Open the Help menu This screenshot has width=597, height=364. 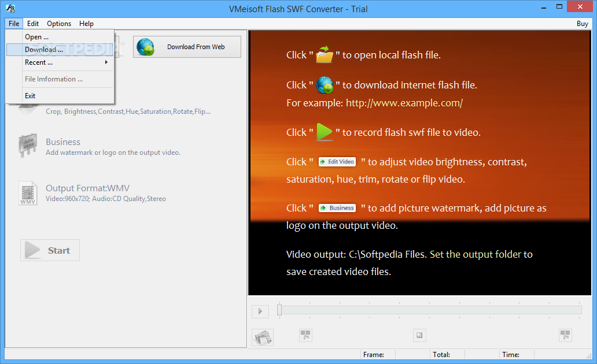(86, 24)
